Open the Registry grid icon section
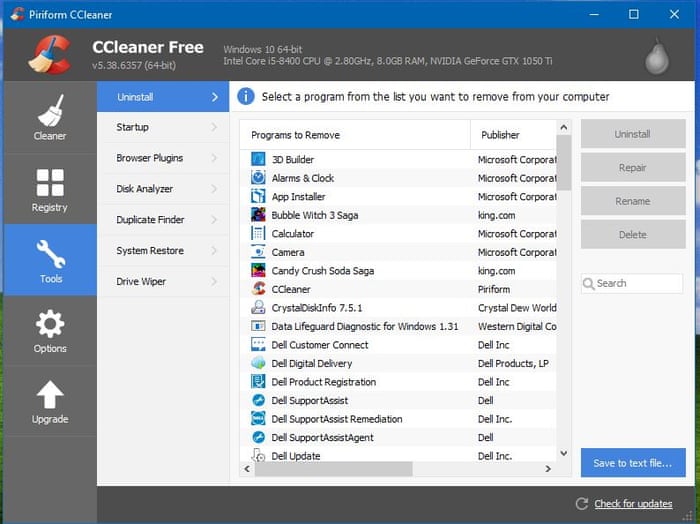Image resolution: width=700 pixels, height=524 pixels. [x=50, y=183]
